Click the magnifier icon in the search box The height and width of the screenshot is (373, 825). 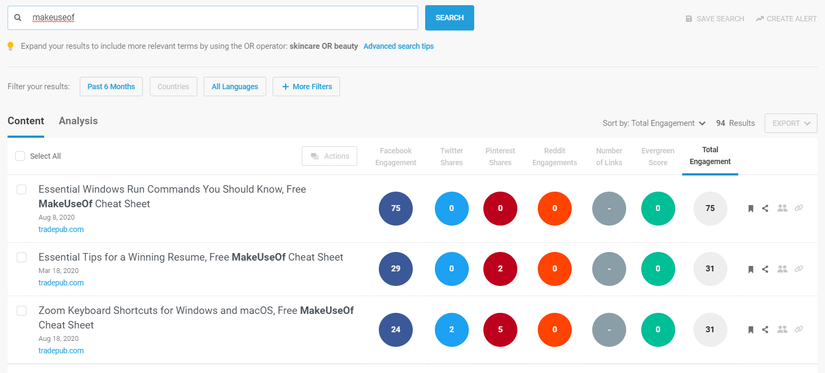(18, 17)
